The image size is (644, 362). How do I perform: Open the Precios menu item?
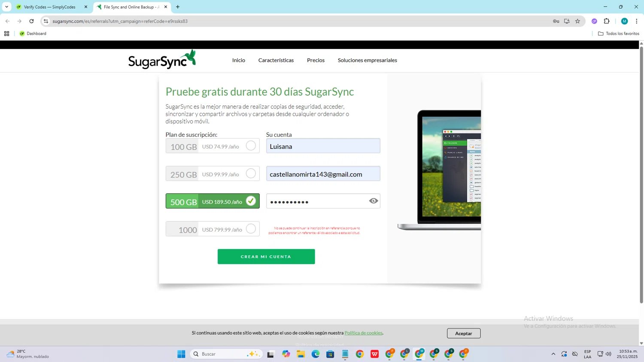pyautogui.click(x=316, y=60)
